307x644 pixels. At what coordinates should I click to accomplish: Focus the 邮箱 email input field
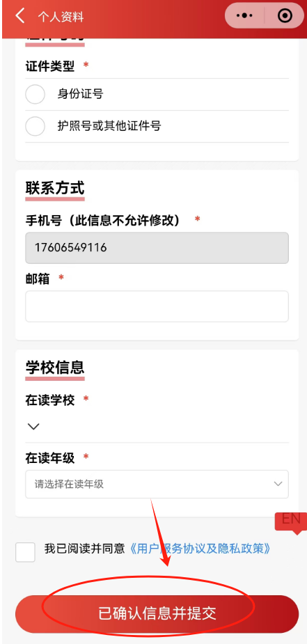157,306
